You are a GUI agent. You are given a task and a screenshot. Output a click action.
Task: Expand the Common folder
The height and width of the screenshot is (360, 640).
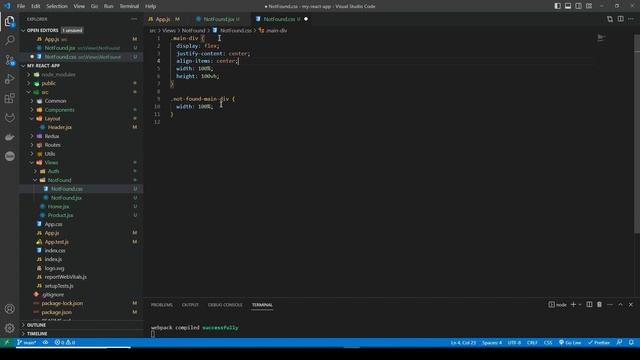pos(32,101)
